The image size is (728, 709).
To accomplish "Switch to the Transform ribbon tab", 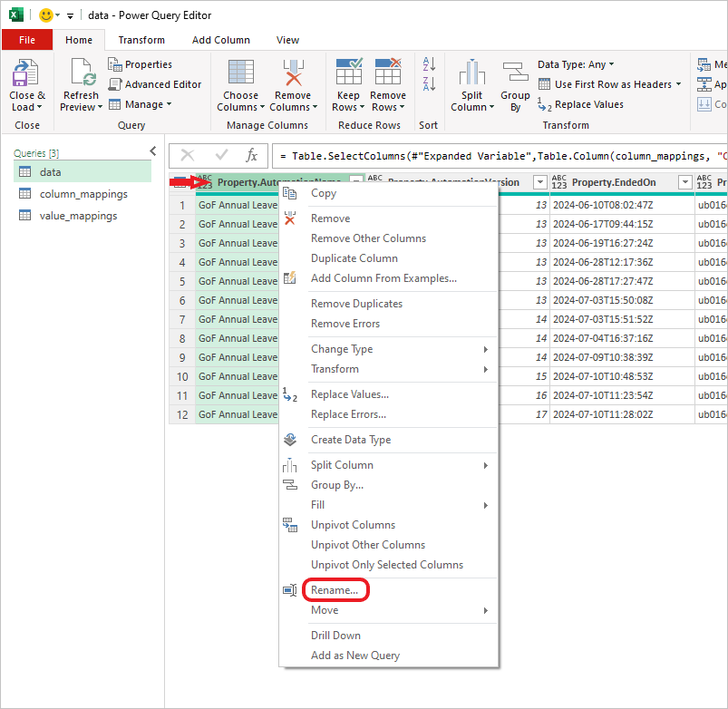I will click(141, 40).
